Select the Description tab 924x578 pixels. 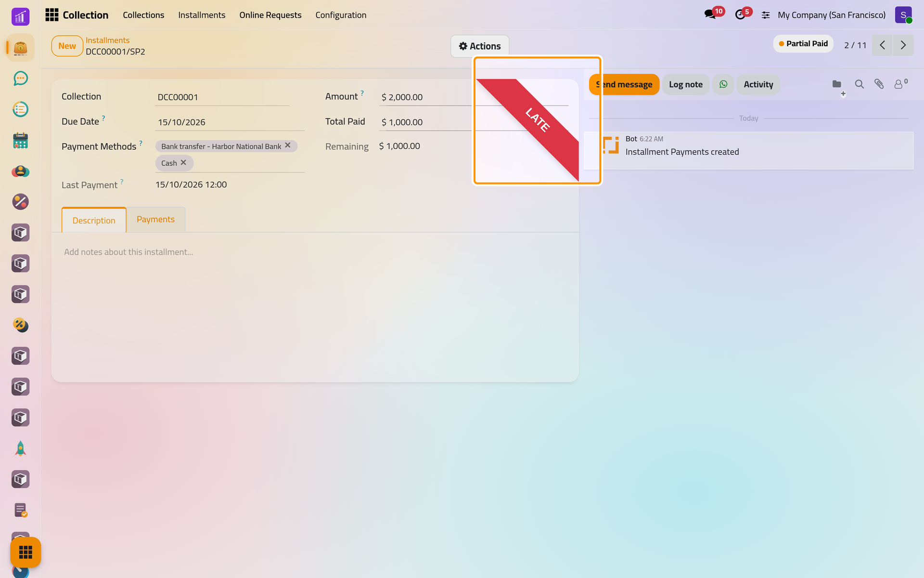[x=94, y=220]
